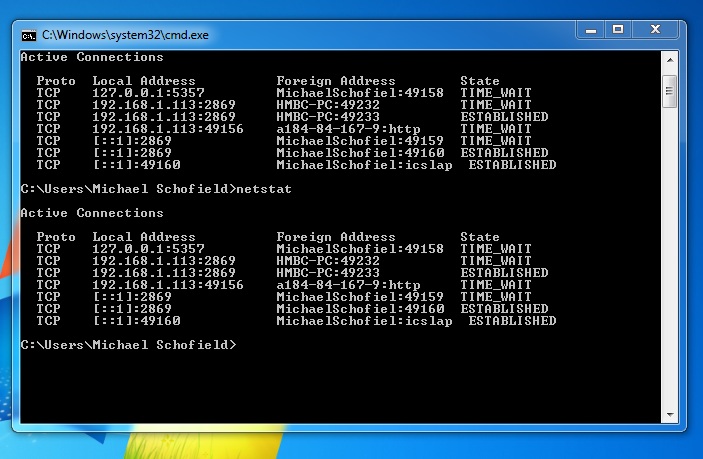
Task: Close the cmd.exe window
Action: tap(655, 30)
